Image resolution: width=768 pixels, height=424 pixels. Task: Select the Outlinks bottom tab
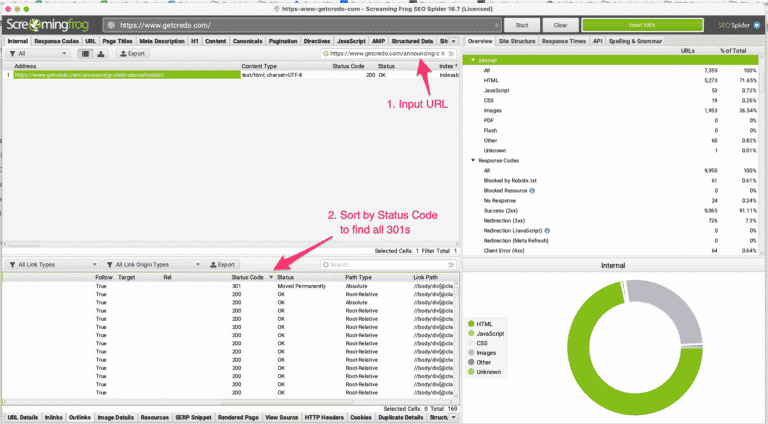tap(79, 417)
